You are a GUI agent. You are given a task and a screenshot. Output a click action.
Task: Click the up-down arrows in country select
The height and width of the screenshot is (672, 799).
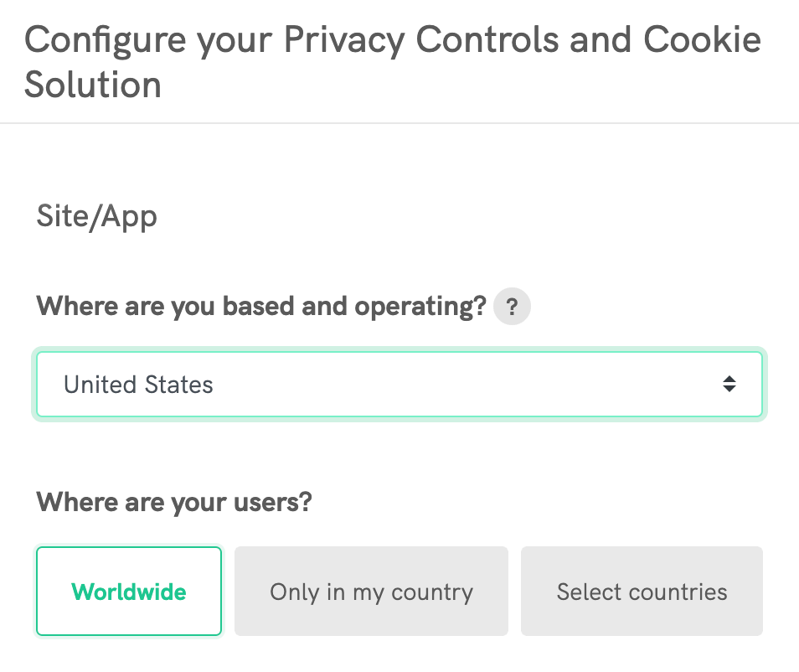pyautogui.click(x=729, y=385)
